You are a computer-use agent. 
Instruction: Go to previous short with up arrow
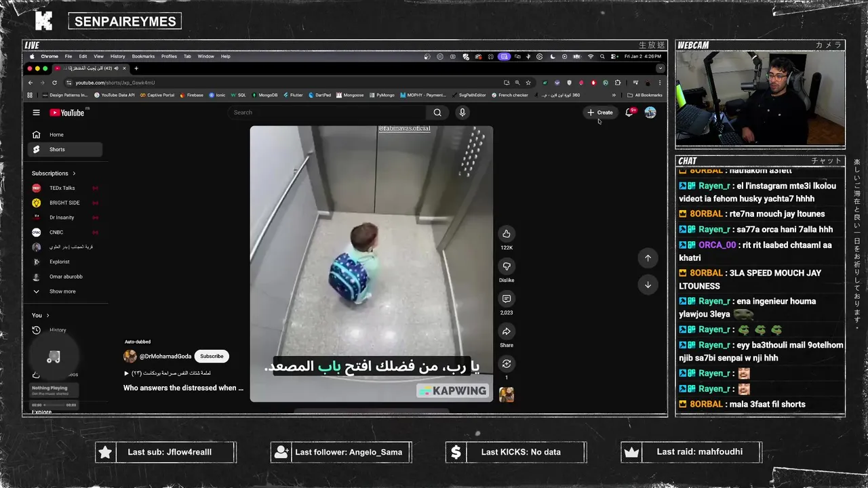click(648, 258)
